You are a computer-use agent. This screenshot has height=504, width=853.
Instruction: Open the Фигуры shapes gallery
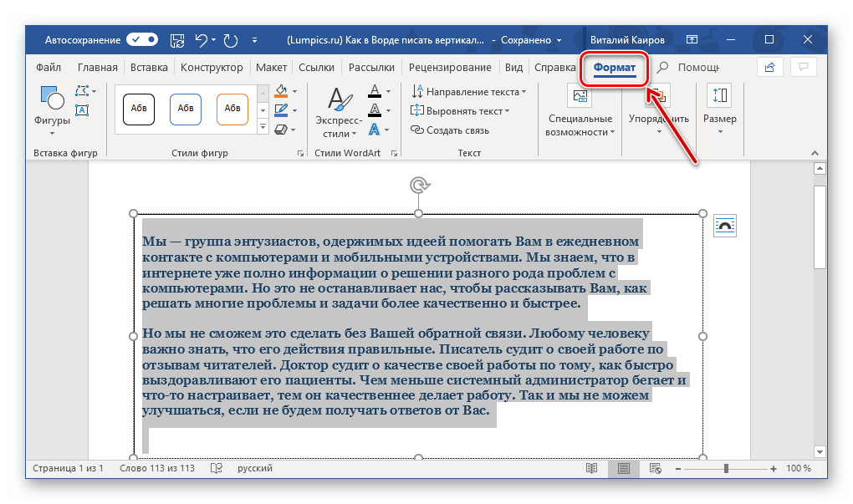(52, 110)
